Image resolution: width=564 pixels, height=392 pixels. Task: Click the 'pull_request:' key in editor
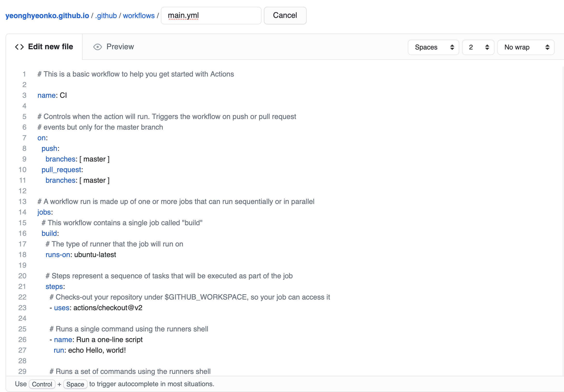(61, 170)
